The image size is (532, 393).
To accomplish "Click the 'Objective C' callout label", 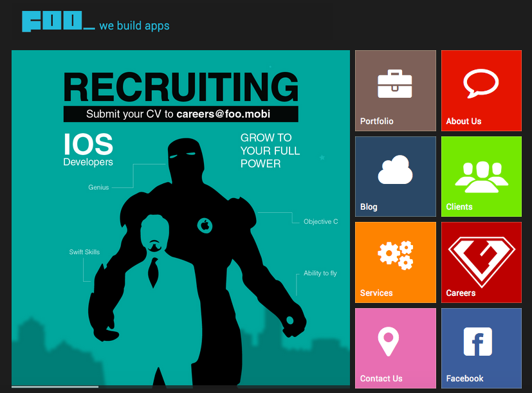I will pyautogui.click(x=320, y=222).
